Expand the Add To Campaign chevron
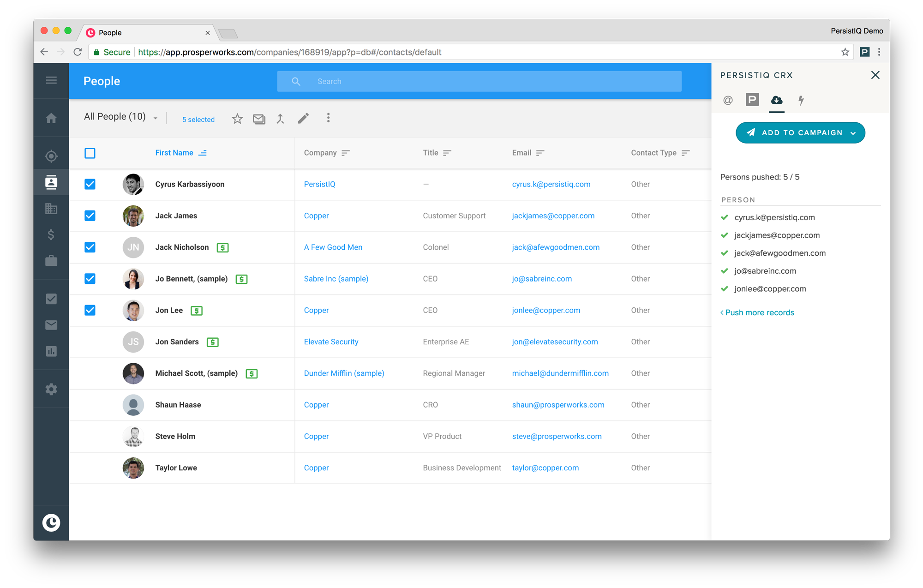Image resolution: width=923 pixels, height=588 pixels. [x=852, y=133]
